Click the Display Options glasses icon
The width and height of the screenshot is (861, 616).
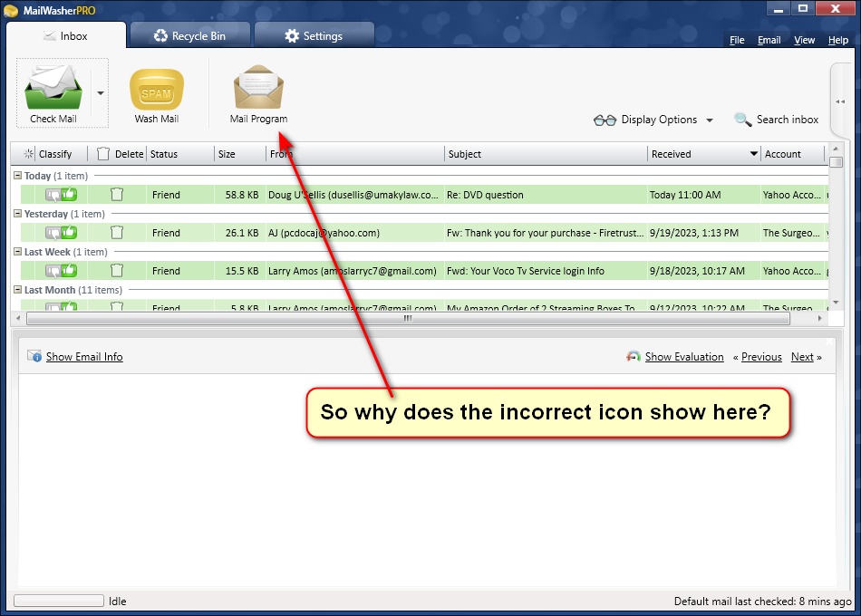pos(605,120)
